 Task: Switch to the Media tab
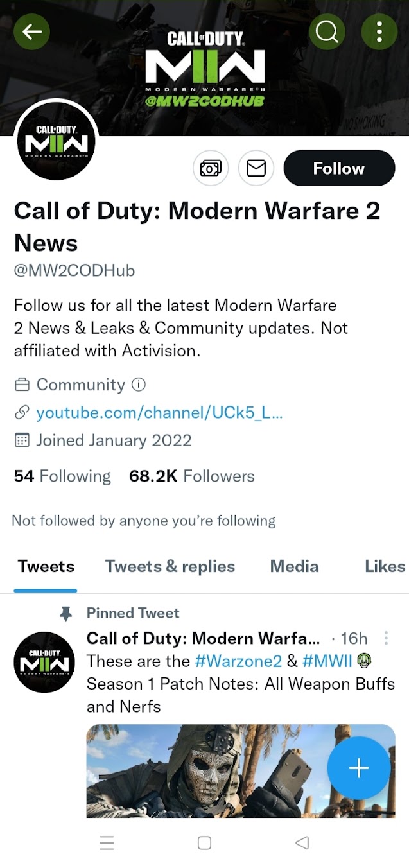tap(294, 566)
